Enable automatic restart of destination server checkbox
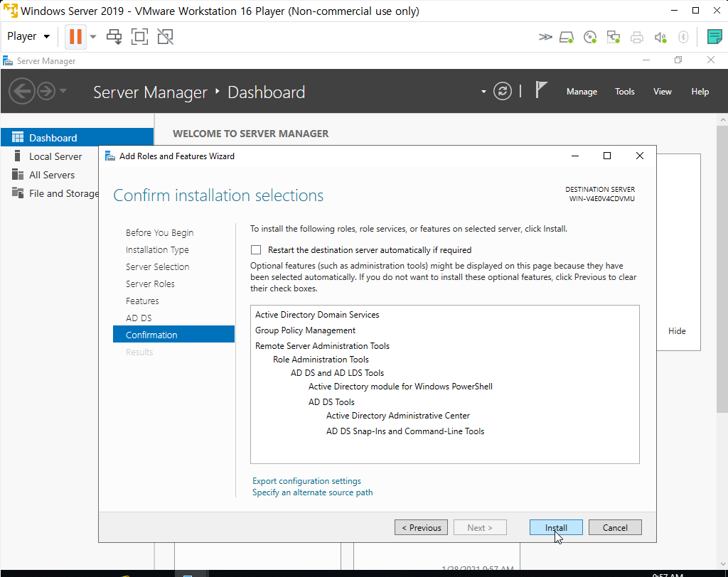 pos(256,249)
